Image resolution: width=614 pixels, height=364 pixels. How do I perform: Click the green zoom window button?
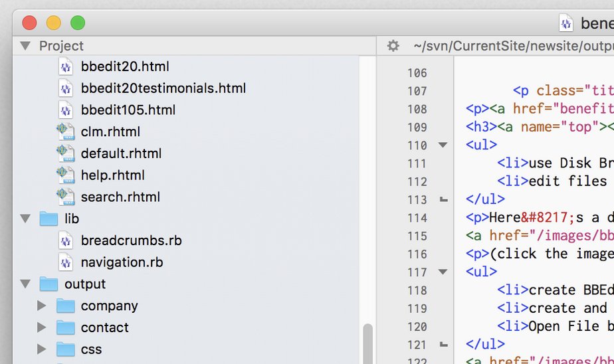click(78, 23)
